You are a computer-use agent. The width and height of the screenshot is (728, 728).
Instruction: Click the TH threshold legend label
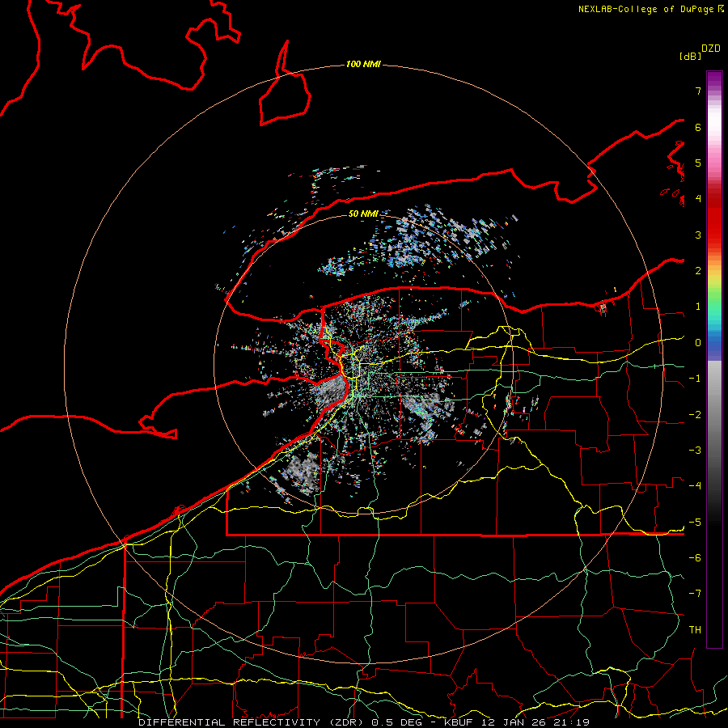(695, 630)
